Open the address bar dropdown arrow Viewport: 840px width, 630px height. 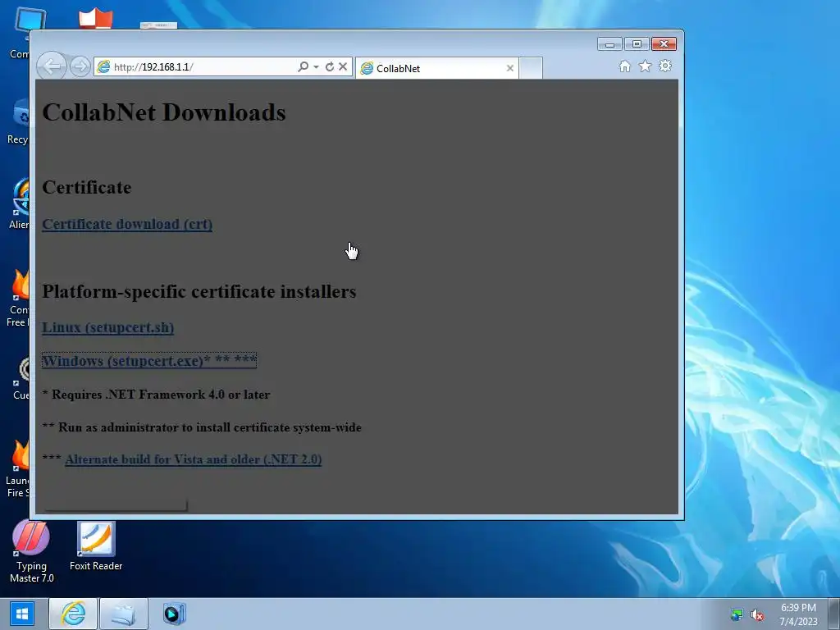[x=316, y=67]
